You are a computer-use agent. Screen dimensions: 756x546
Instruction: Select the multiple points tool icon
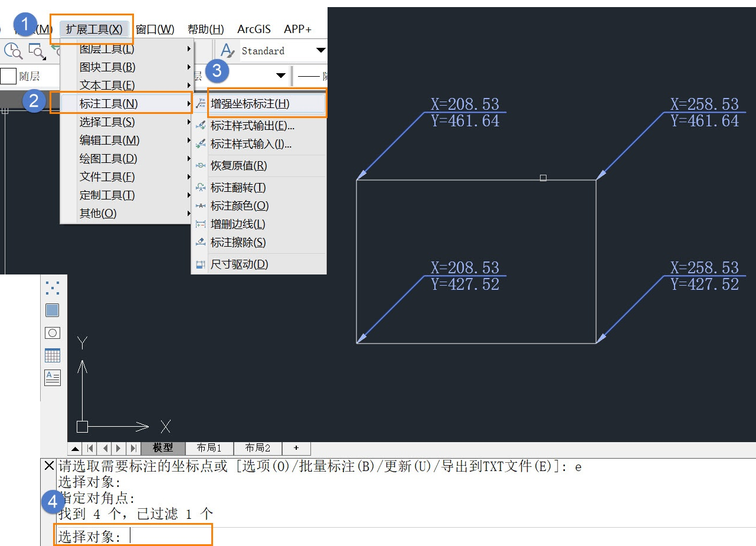53,287
